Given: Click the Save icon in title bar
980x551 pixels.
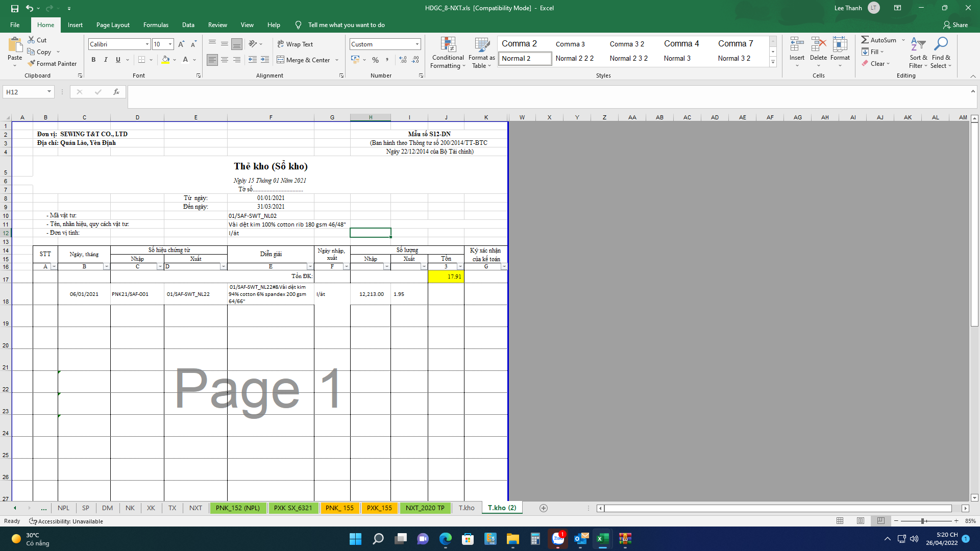Looking at the screenshot, I should [x=14, y=8].
